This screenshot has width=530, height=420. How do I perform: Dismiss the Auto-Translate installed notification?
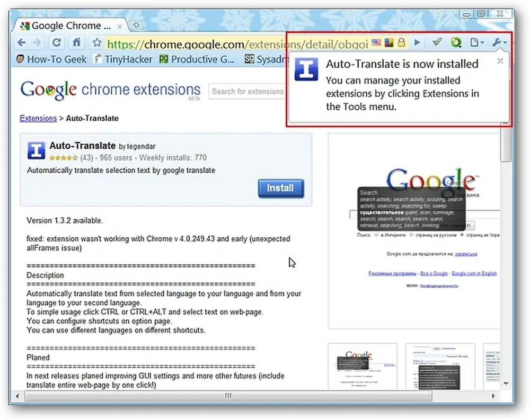(x=500, y=61)
